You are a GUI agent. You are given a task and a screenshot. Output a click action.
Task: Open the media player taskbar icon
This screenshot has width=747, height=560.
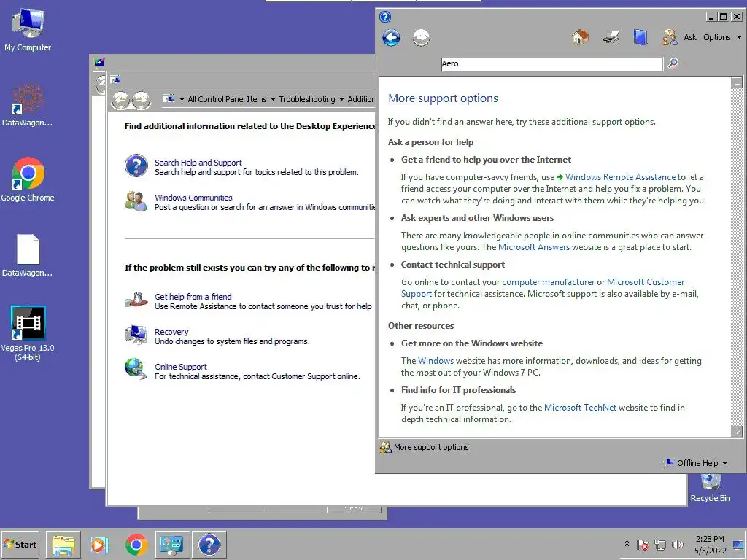(x=99, y=544)
